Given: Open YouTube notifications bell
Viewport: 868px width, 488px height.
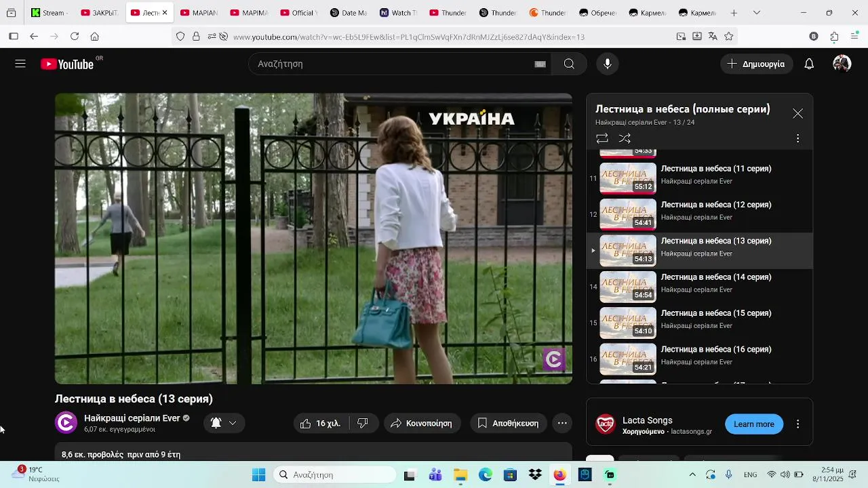Looking at the screenshot, I should point(809,64).
